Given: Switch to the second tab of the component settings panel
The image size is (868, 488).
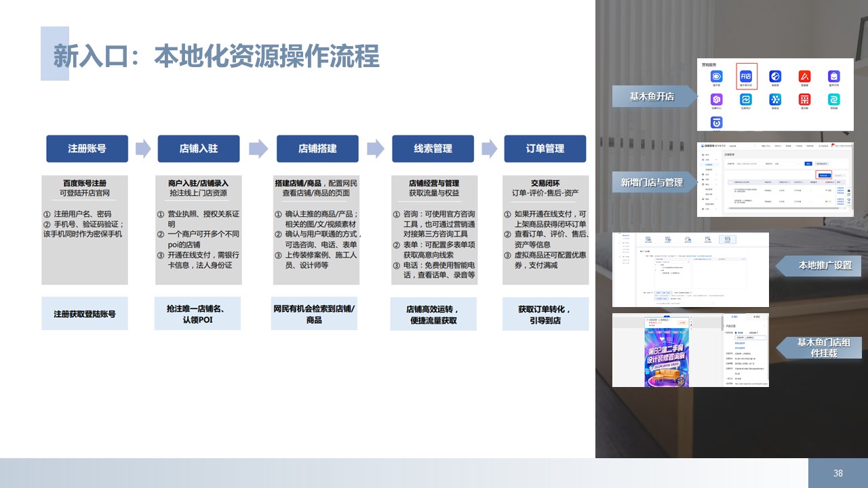Looking at the screenshot, I should 757,317.
